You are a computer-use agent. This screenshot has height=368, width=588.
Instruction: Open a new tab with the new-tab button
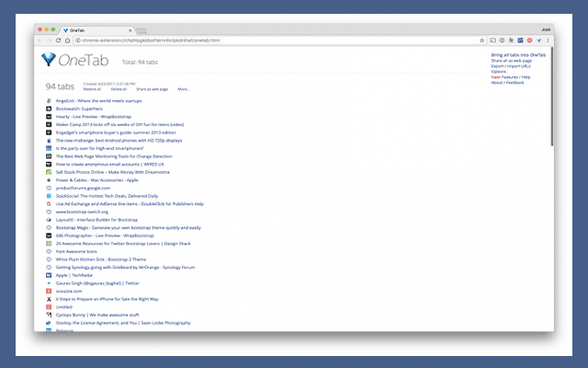pos(141,30)
